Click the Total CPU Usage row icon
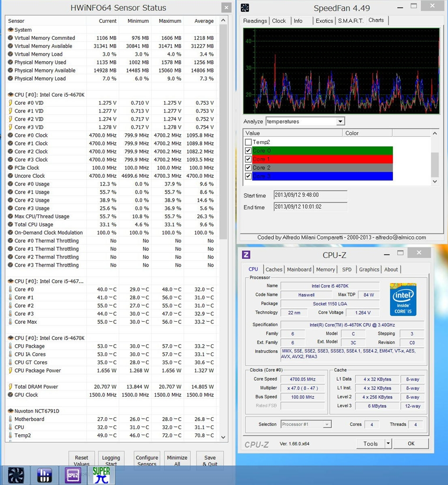 10,224
